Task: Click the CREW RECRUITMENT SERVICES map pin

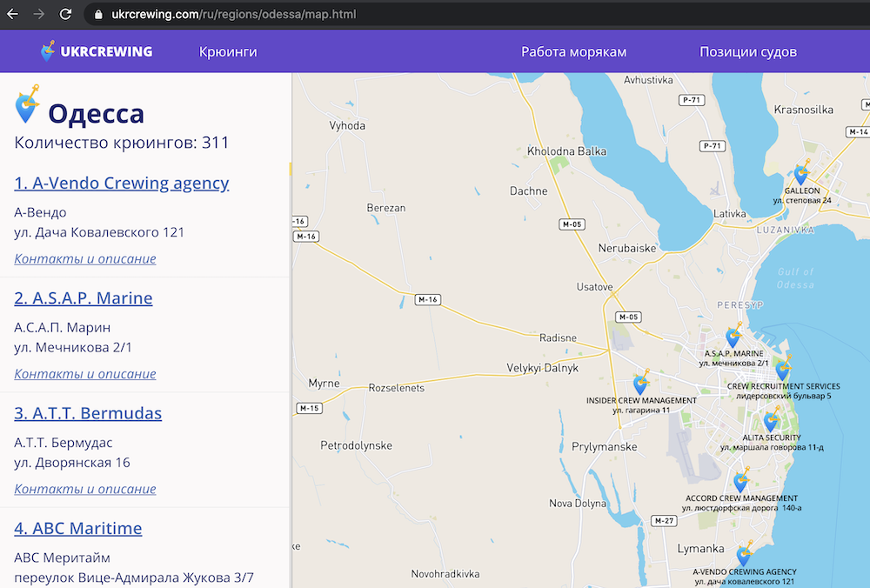Action: pyautogui.click(x=783, y=367)
